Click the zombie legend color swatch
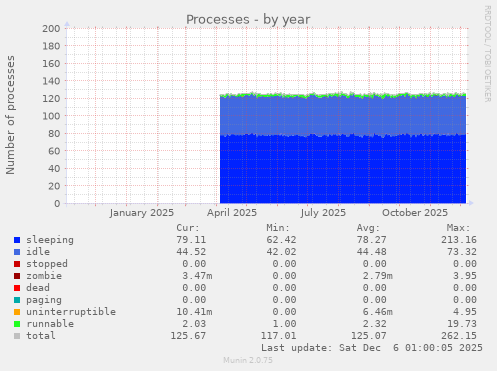This screenshot has height=371, width=497. click(x=17, y=276)
